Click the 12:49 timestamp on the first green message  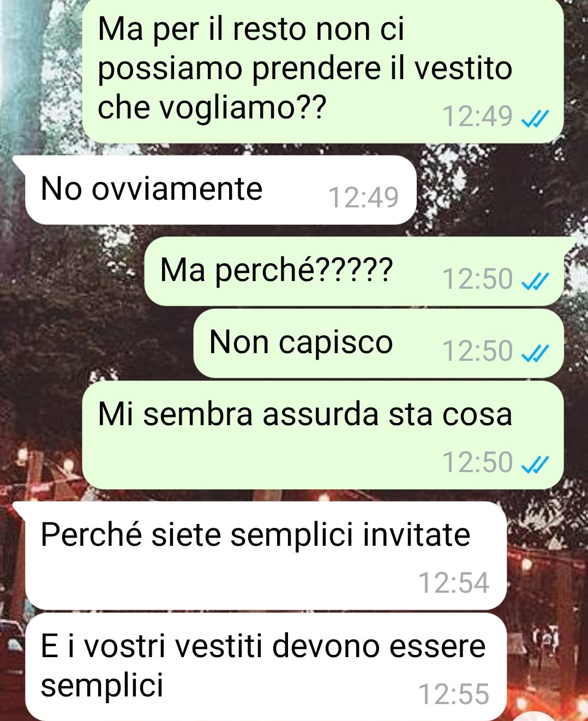coord(477,117)
